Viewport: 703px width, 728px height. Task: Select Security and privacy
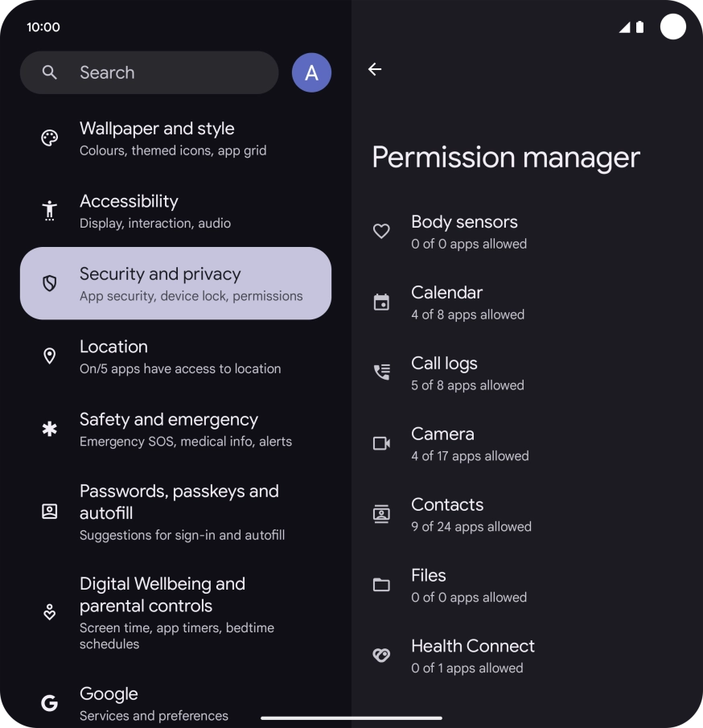tap(175, 283)
